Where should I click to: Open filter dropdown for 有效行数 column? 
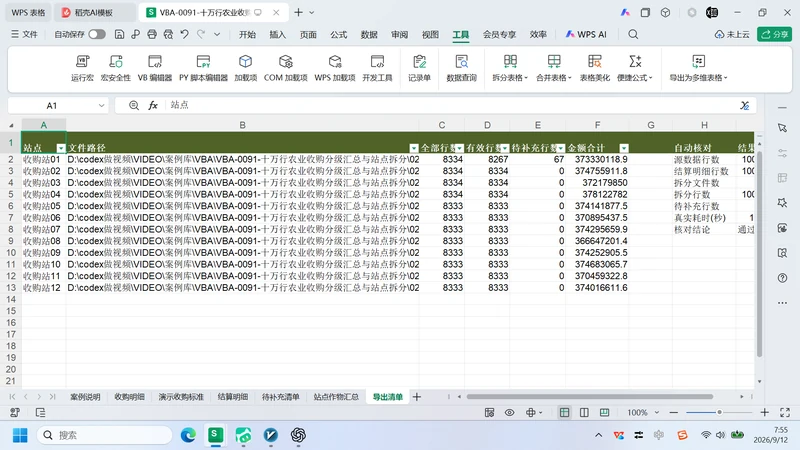coord(505,148)
